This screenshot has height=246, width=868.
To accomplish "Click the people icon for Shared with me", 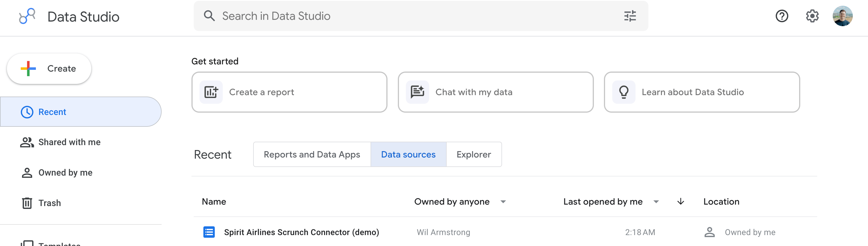I will click(x=27, y=143).
